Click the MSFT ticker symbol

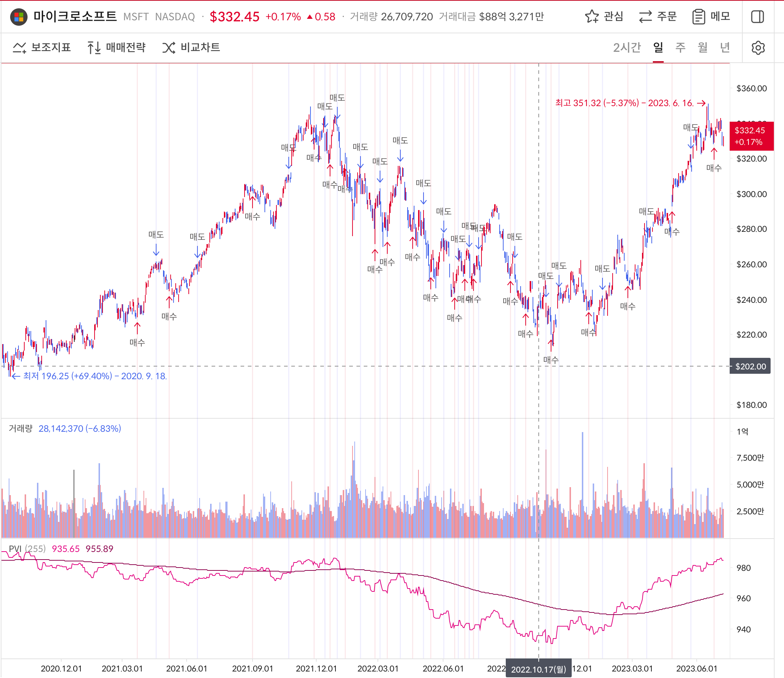click(x=136, y=17)
